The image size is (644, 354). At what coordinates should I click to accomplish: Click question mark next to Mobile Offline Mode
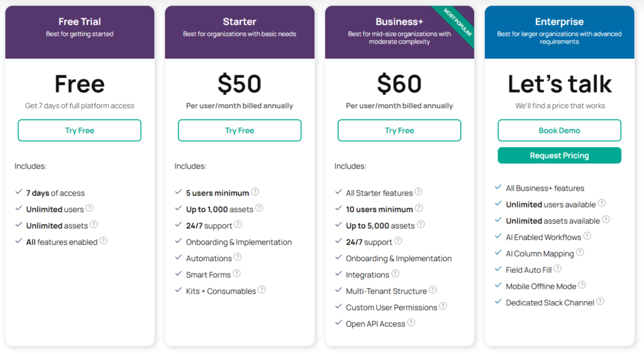pyautogui.click(x=582, y=285)
